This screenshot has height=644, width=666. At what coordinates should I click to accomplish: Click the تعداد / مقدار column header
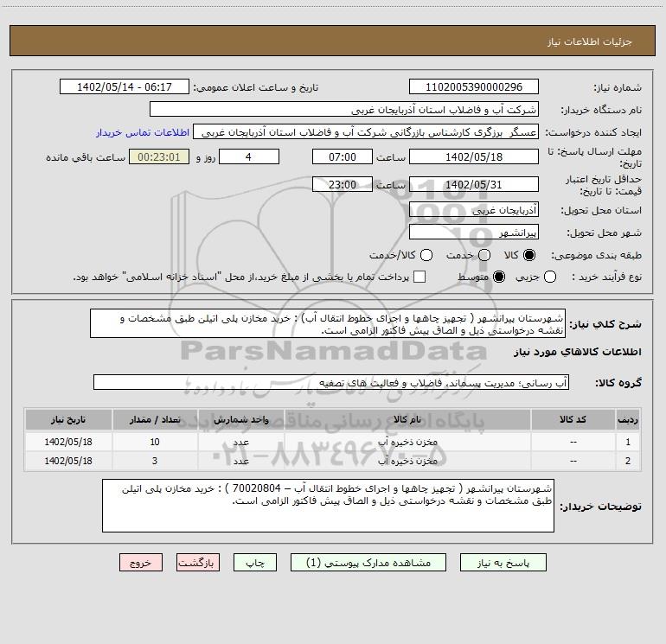[x=155, y=420]
